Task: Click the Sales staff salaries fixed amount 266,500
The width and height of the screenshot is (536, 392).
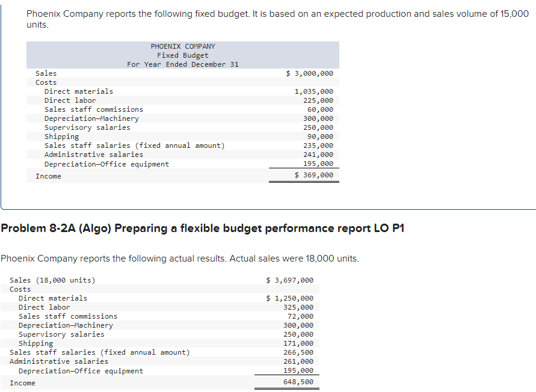Action: click(300, 352)
